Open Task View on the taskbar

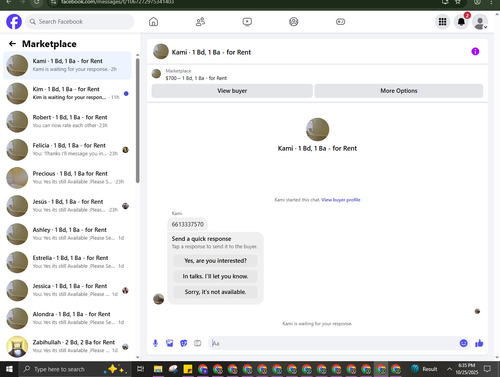pyautogui.click(x=141, y=369)
